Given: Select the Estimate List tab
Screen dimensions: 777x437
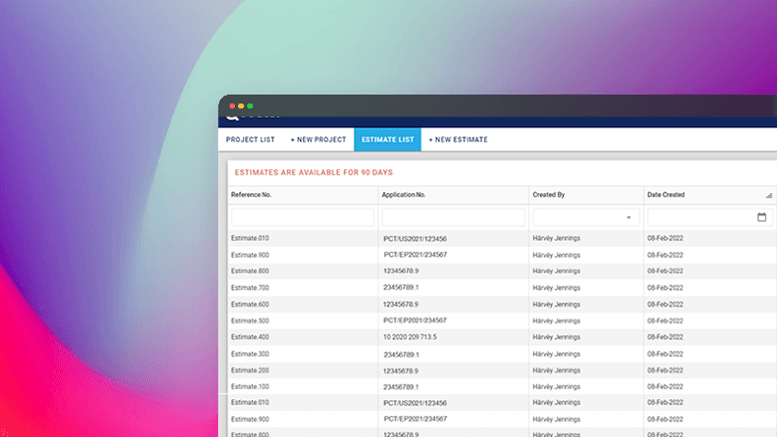Looking at the screenshot, I should click(387, 140).
